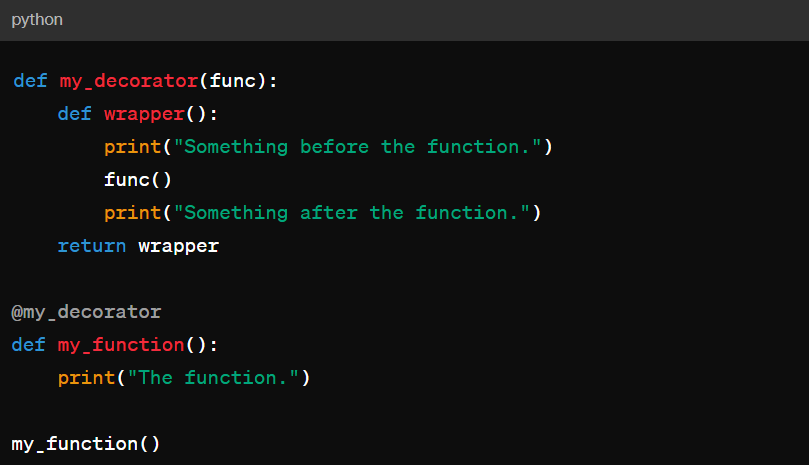This screenshot has width=809, height=465.
Task: Click the print call inside my_function
Action: (86, 378)
